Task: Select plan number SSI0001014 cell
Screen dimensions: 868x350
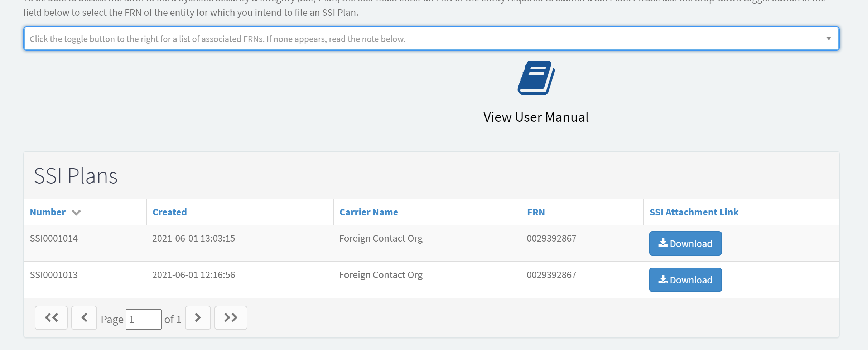Action: point(54,238)
